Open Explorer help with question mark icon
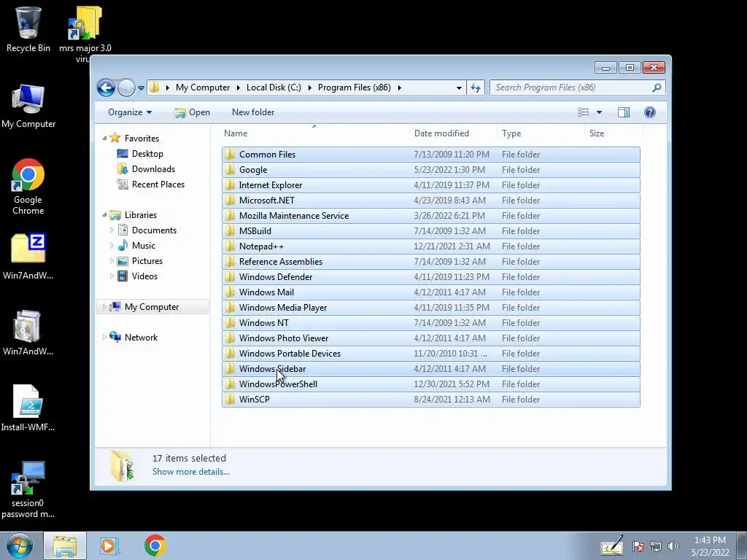Screen dimensions: 747x560 (x=650, y=112)
